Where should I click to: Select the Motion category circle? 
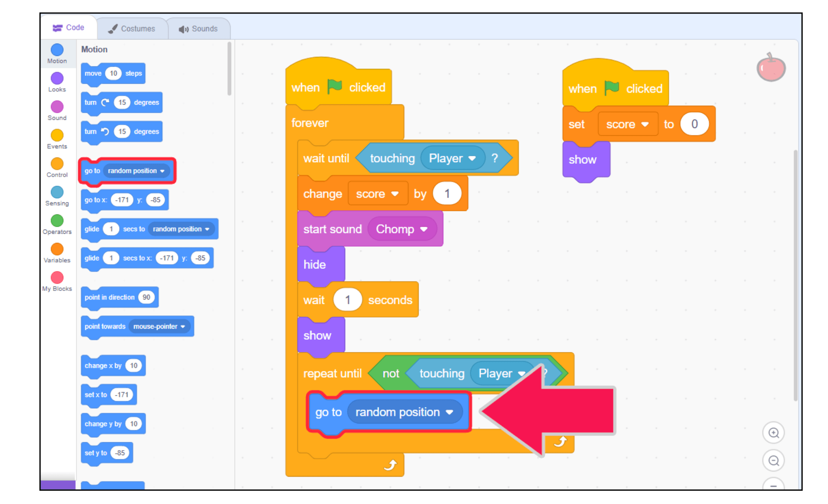tap(57, 50)
